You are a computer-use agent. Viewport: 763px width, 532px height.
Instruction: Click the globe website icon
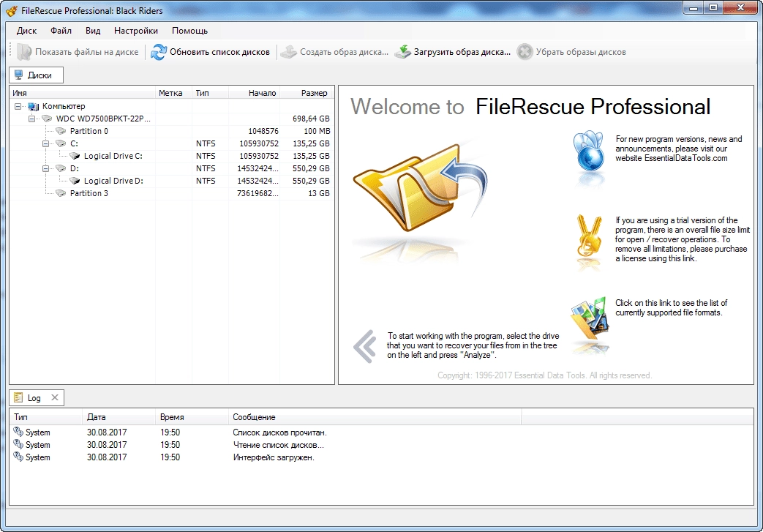(589, 151)
